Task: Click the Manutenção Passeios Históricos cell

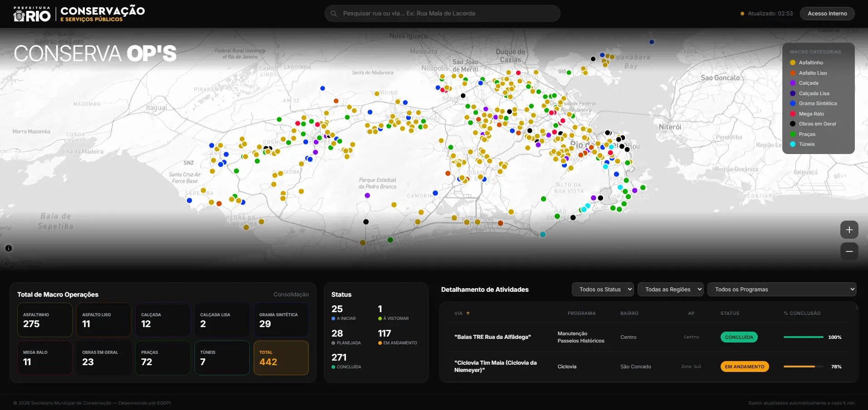Action: click(x=581, y=337)
